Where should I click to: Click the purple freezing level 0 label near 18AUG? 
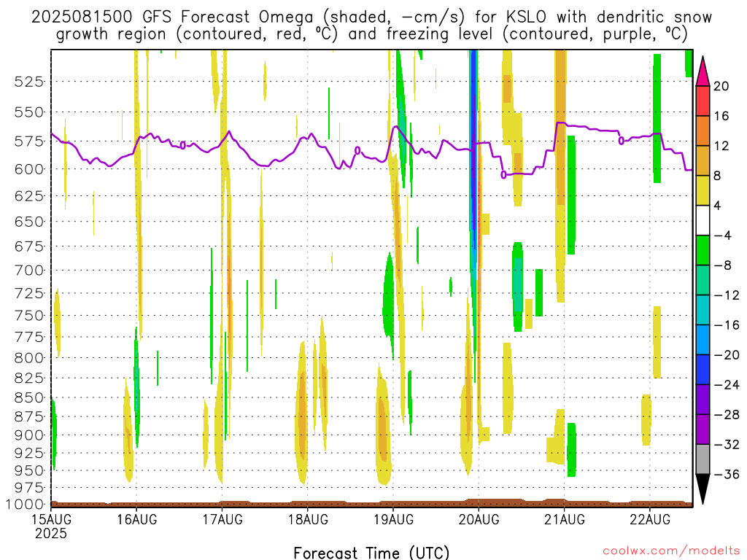tap(357, 150)
